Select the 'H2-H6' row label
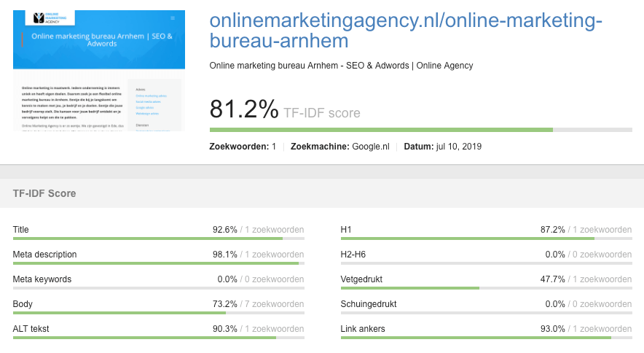 coord(353,255)
